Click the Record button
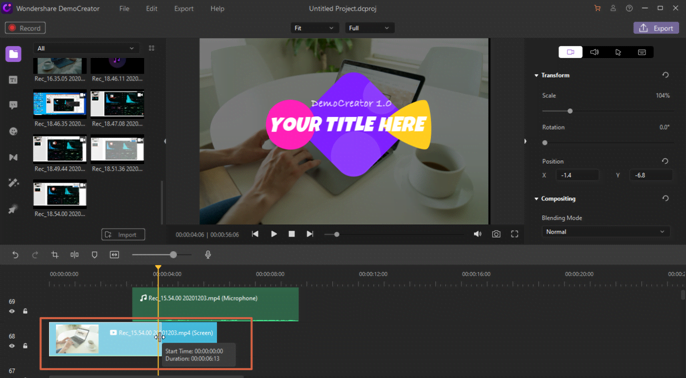The height and width of the screenshot is (378, 686). (x=25, y=28)
